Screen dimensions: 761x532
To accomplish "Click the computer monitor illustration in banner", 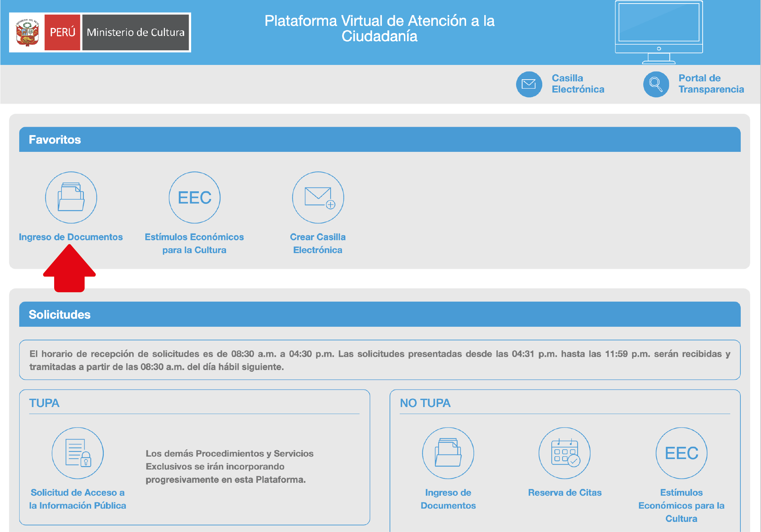I will tap(659, 32).
